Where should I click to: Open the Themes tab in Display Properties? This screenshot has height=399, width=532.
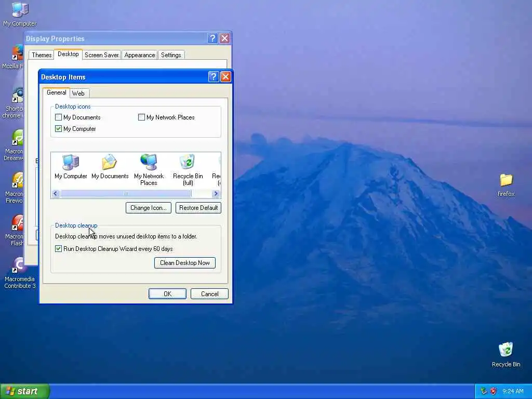pos(42,55)
